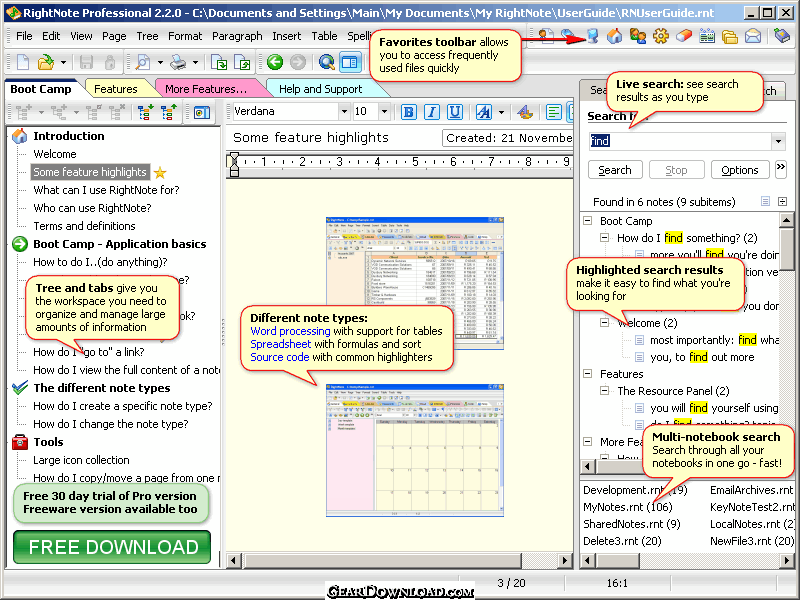Open the Tree menu

(147, 36)
